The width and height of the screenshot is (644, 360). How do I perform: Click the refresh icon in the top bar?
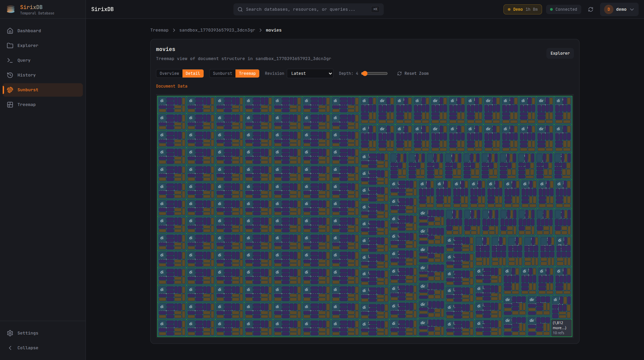(x=591, y=9)
